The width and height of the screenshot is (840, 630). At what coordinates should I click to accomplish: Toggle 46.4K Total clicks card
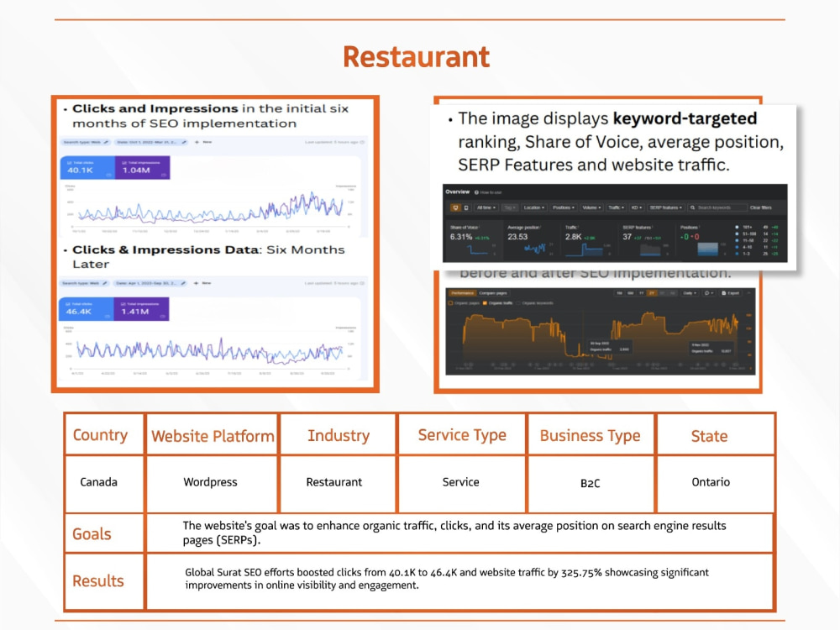click(x=87, y=309)
